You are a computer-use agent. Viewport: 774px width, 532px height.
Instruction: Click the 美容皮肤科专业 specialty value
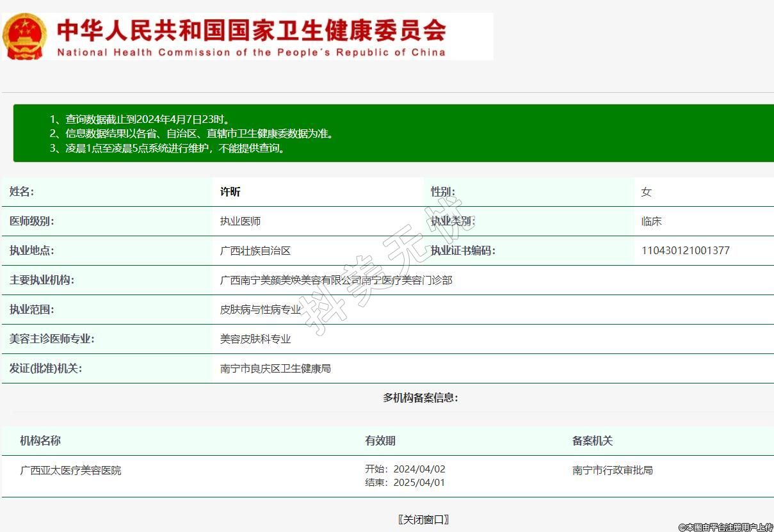pos(255,339)
